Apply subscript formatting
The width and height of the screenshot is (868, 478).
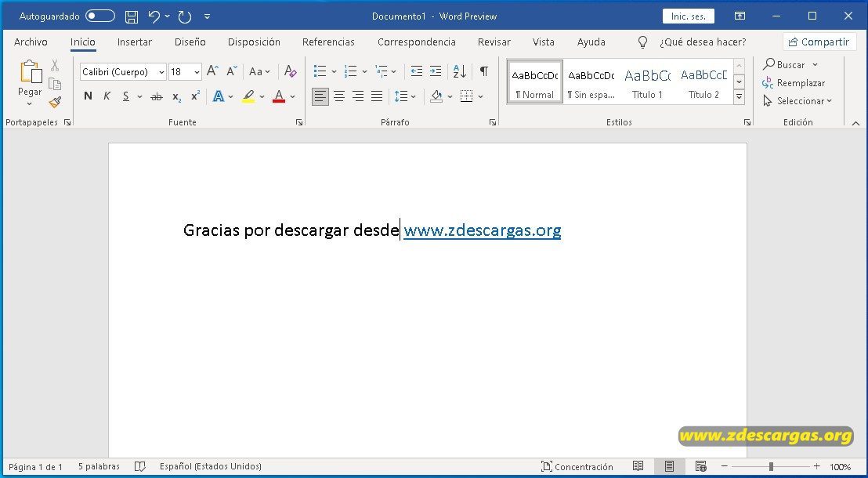coord(176,97)
